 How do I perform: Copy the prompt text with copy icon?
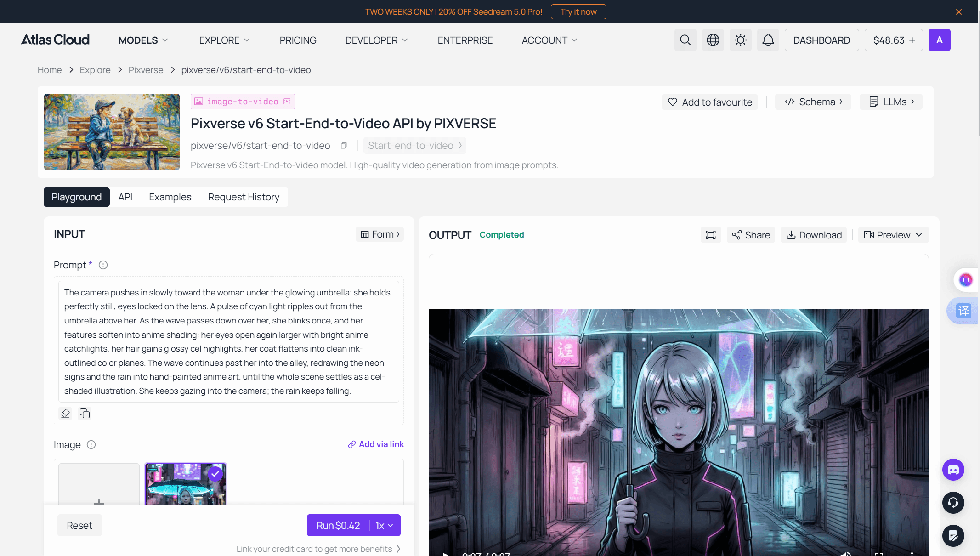pos(85,414)
